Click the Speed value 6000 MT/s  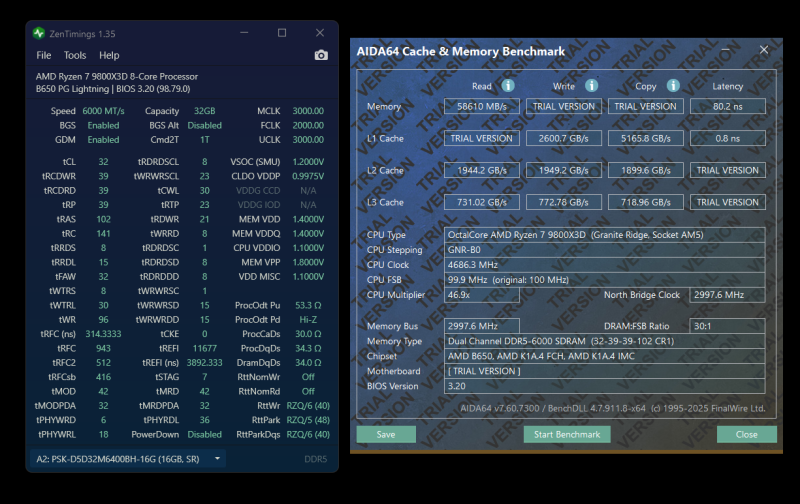click(x=103, y=111)
